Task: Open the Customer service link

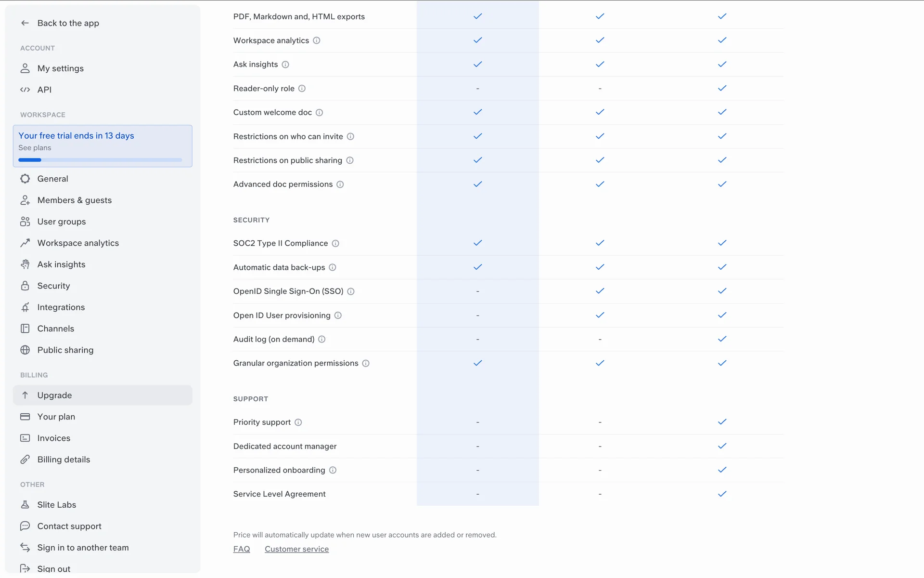Action: pos(296,549)
